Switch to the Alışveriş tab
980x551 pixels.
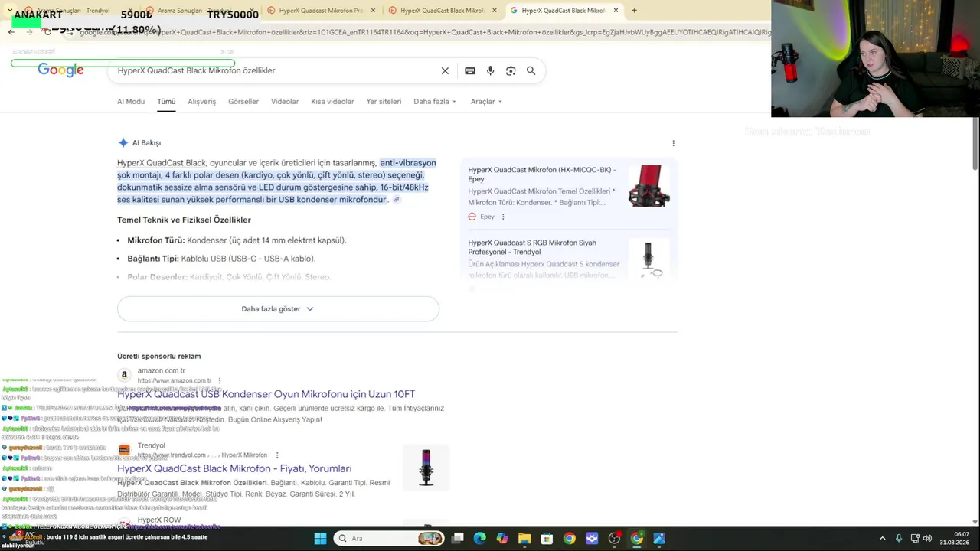[x=202, y=101]
